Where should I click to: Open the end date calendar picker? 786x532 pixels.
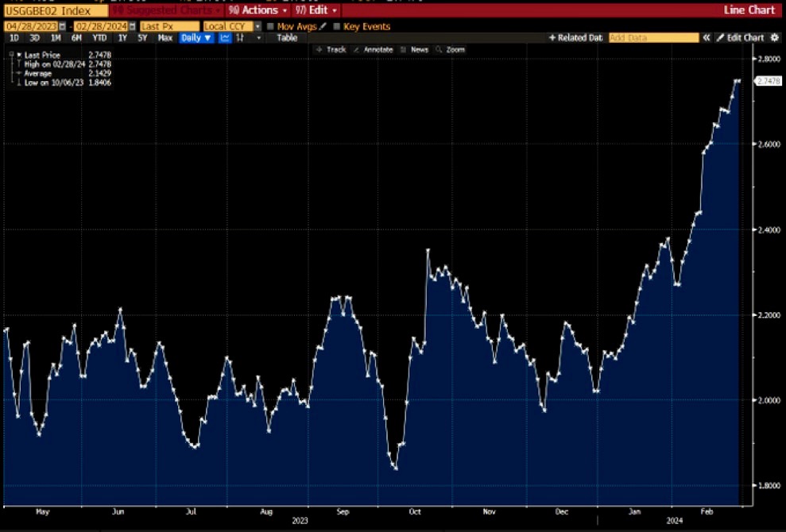(134, 26)
